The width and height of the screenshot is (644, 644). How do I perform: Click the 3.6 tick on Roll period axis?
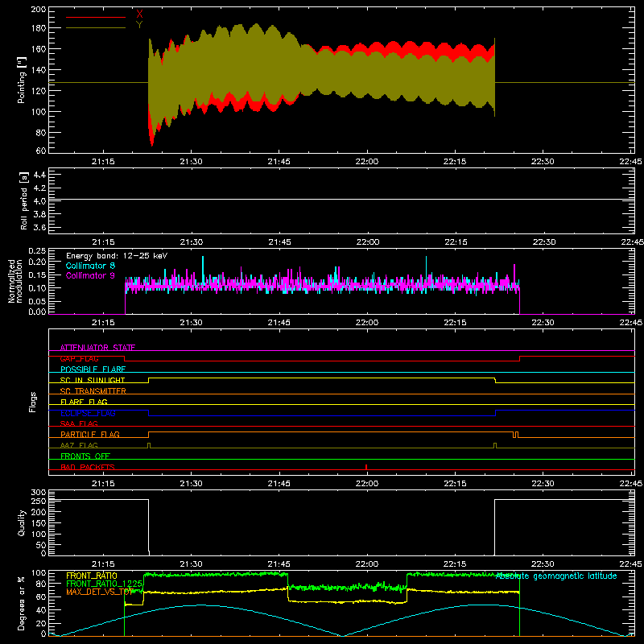click(39, 227)
